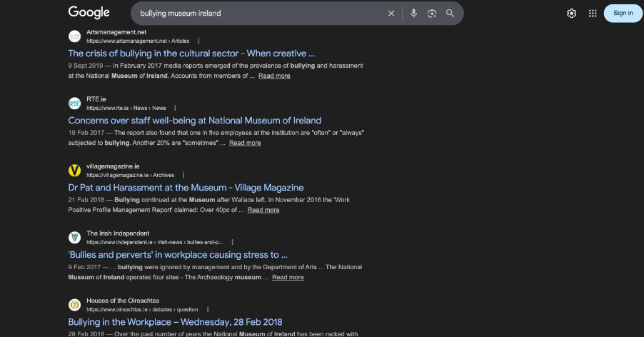Submit search with magnifier icon
Screen dimensions: 644x337
(450, 13)
